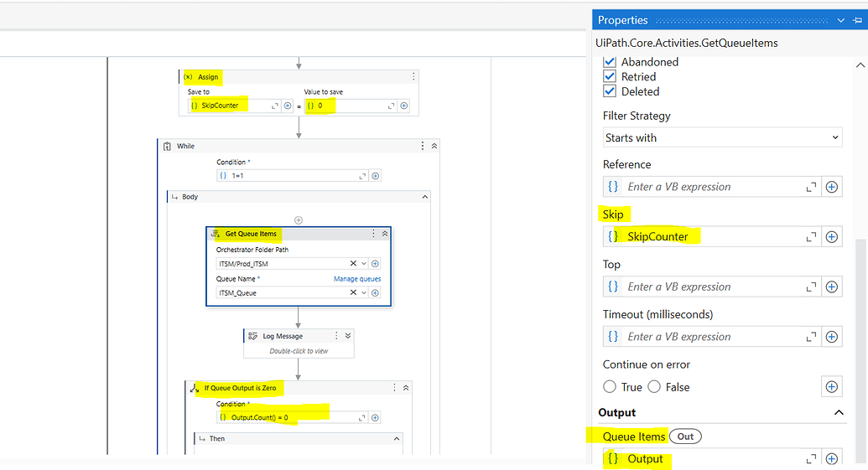Open the Assign activity three-dot options menu

click(413, 76)
